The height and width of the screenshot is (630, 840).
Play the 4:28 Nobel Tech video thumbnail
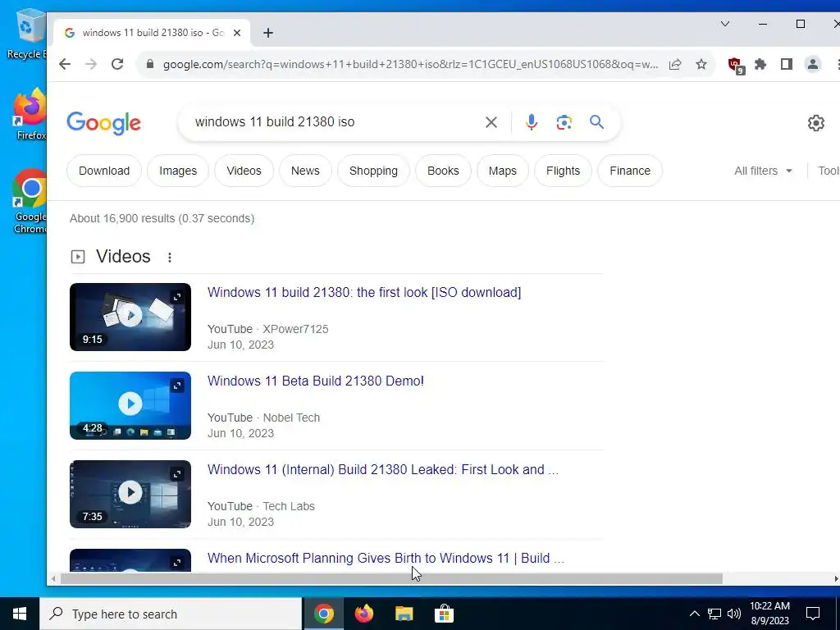pos(130,405)
